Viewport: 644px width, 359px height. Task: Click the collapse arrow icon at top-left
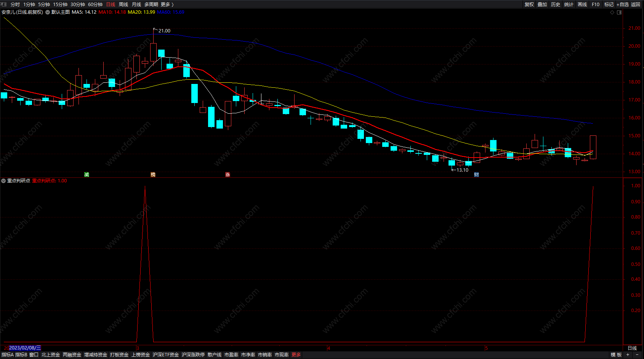click(x=4, y=4)
